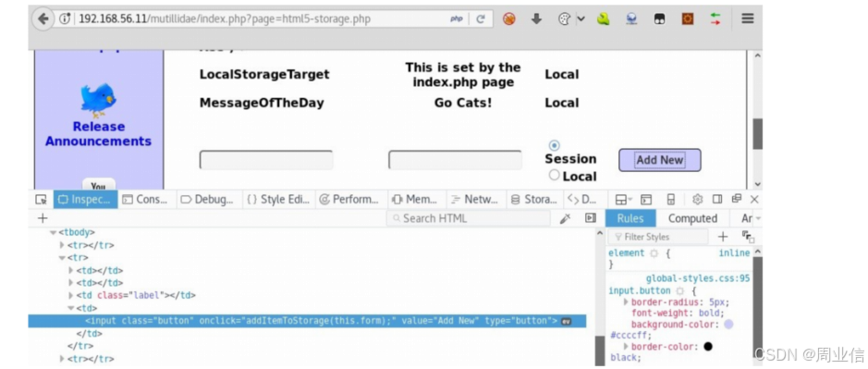The height and width of the screenshot is (369, 868).
Task: Select the Computed sidebar tab
Action: point(692,218)
